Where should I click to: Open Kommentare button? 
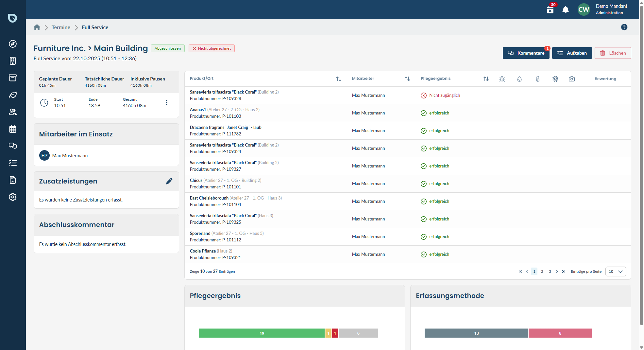coord(526,53)
